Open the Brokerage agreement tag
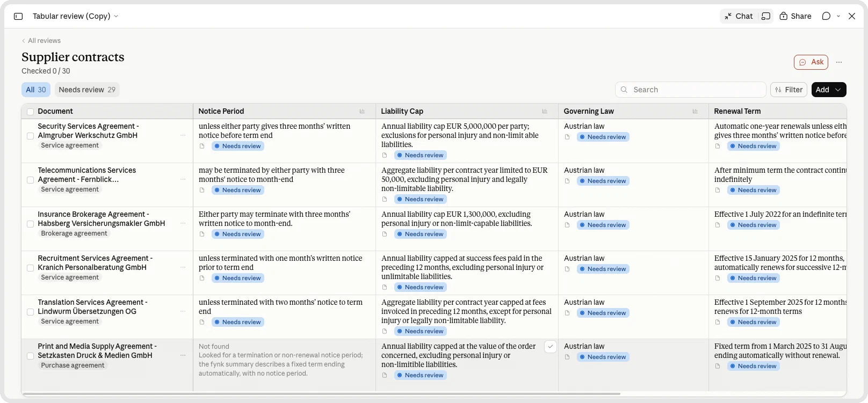Screen dimensions: 868x403 point(74,233)
